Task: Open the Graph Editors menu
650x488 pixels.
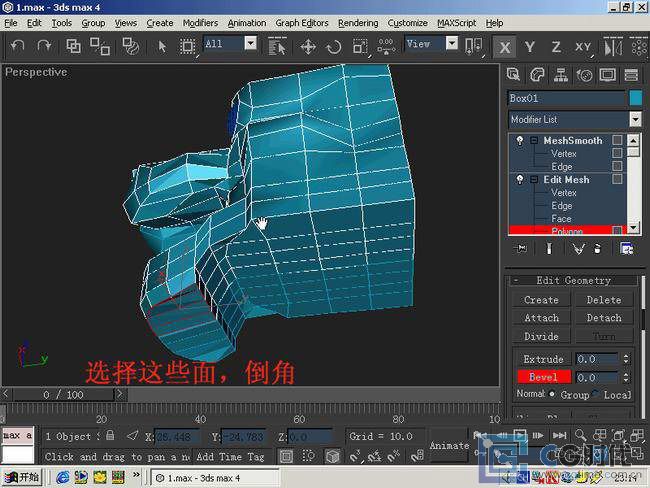Action: (x=302, y=23)
